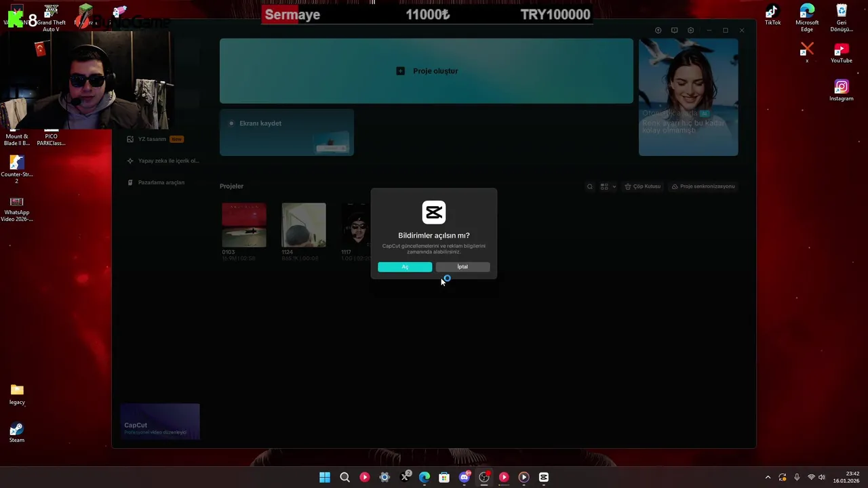Show hidden system tray icons chevron

tap(768, 477)
